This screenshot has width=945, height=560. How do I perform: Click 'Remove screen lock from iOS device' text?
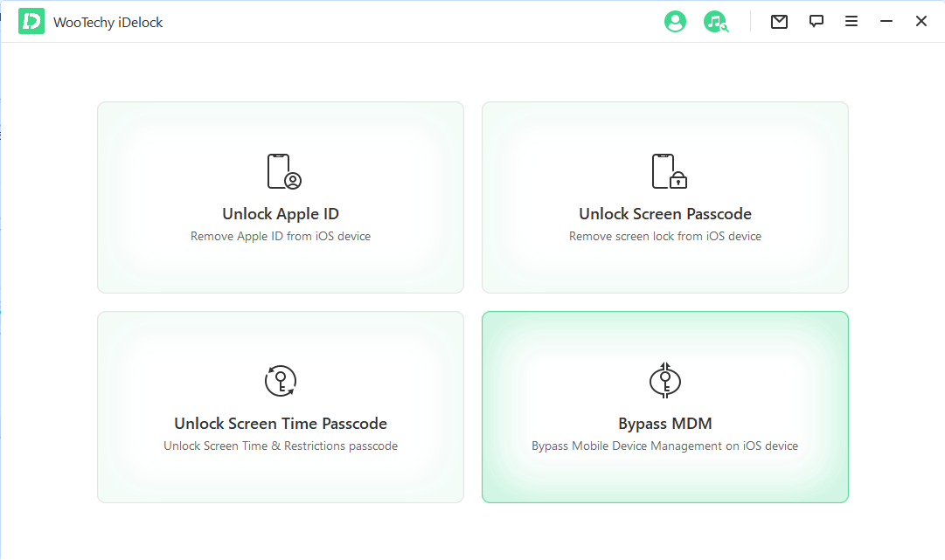tap(665, 236)
